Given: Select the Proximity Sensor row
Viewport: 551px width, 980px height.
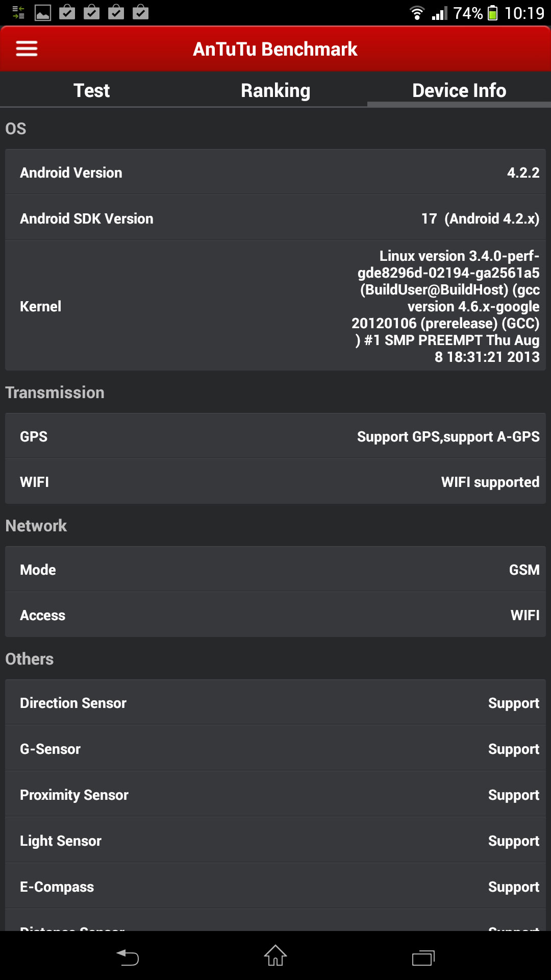Looking at the screenshot, I should coord(275,795).
